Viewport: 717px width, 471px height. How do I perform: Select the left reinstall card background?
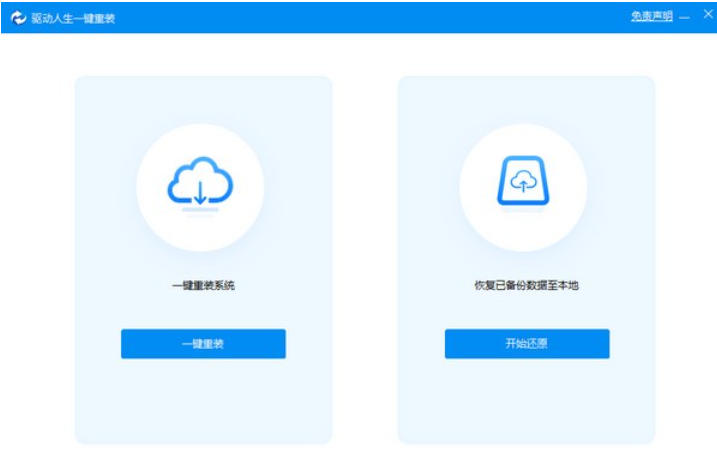pos(203,400)
